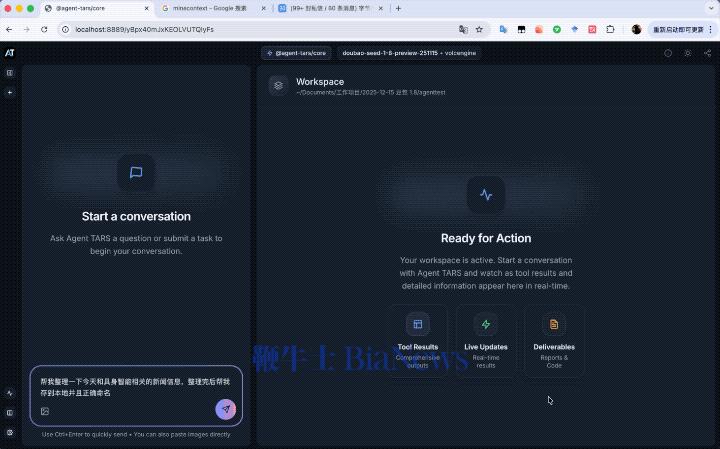Click the activity pulse icon in left sidebar
Image resolution: width=720 pixels, height=449 pixels.
pos(10,393)
